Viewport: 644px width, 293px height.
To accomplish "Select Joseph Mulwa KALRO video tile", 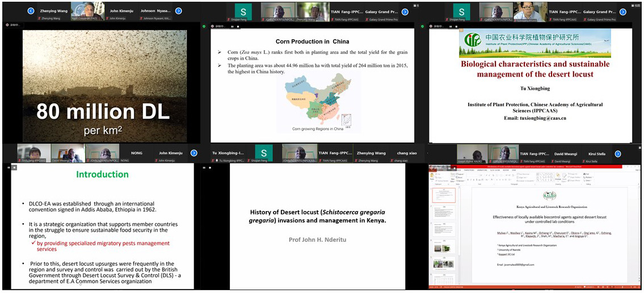I will point(472,154).
